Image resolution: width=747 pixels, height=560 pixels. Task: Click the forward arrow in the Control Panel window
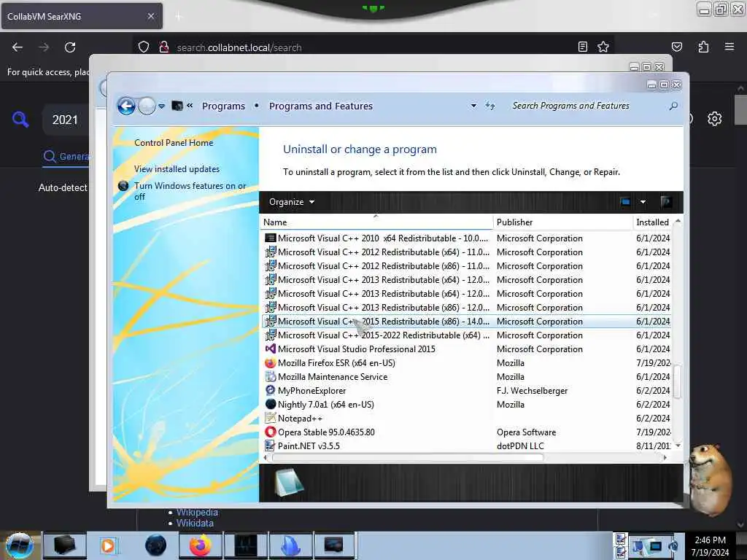coord(147,106)
